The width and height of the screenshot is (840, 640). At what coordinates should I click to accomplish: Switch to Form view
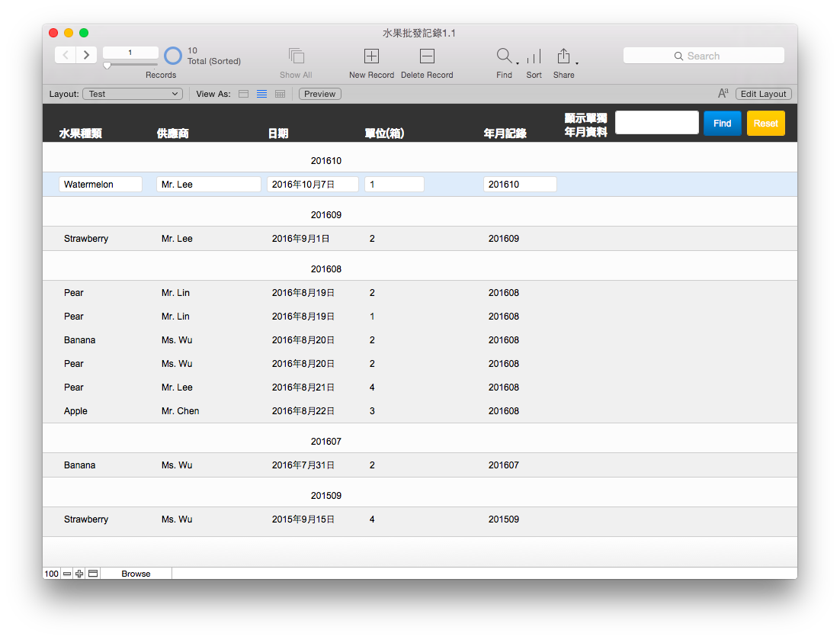tap(244, 94)
